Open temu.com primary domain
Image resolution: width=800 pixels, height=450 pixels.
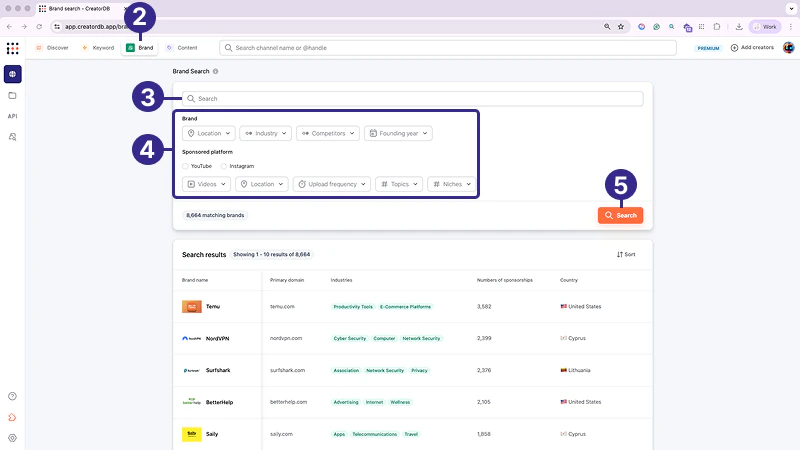(282, 307)
